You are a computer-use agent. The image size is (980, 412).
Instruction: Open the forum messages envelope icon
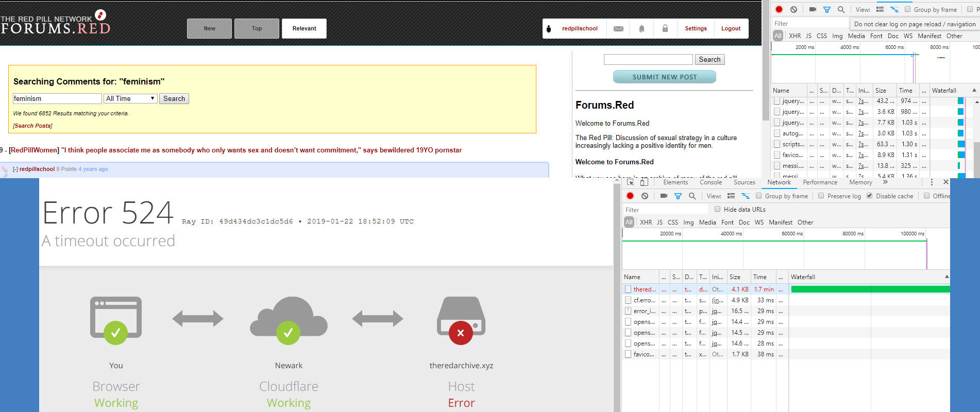619,29
